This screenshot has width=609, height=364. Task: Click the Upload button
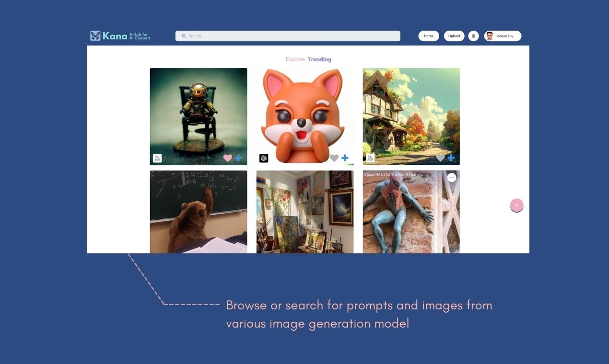click(x=454, y=36)
